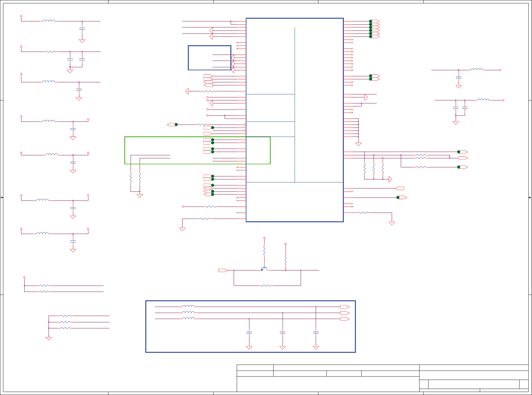The width and height of the screenshot is (532, 395).
Task: Select the left vertical resistor below the green rectangle
Action: [x=131, y=178]
